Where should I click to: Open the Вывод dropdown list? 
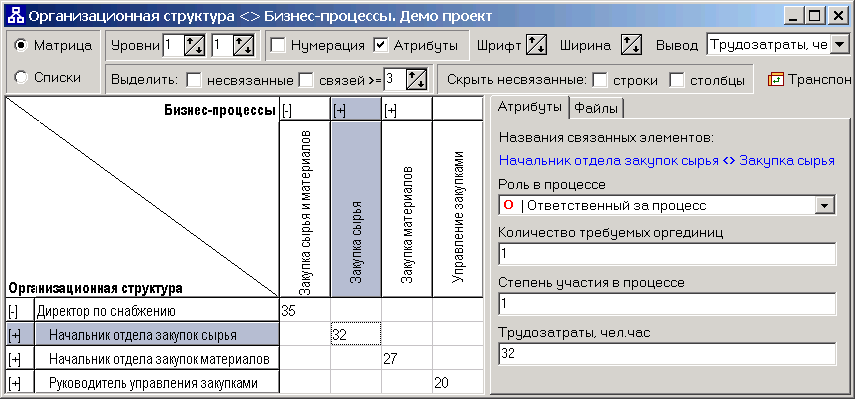pos(837,46)
